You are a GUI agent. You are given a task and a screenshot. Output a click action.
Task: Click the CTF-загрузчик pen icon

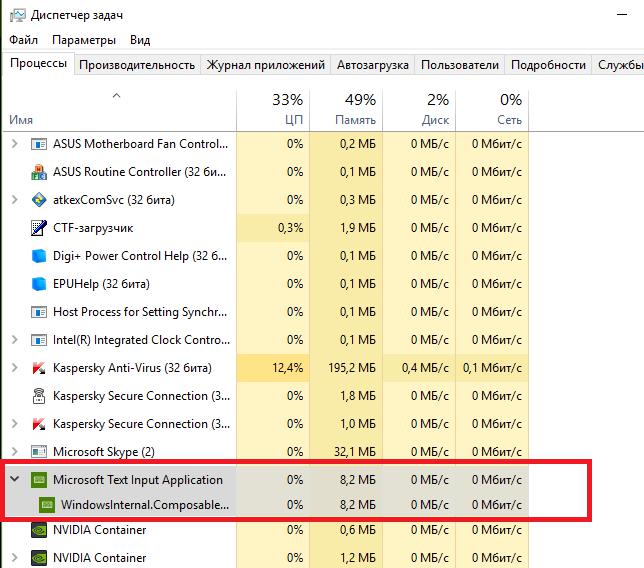(39, 228)
